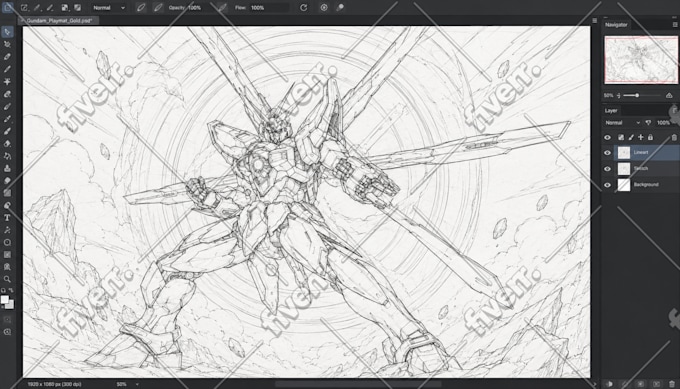
Task: Click the home icon at top-left corner
Action: [x=7, y=7]
